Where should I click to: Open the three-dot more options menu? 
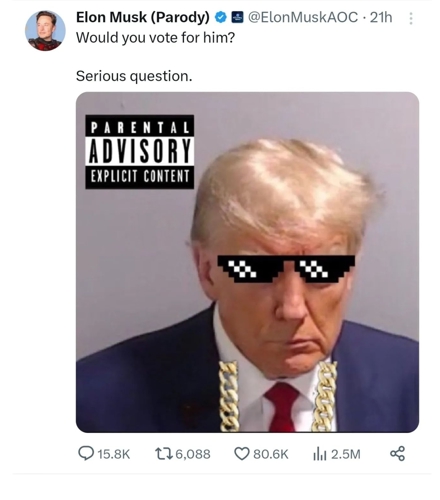point(411,18)
